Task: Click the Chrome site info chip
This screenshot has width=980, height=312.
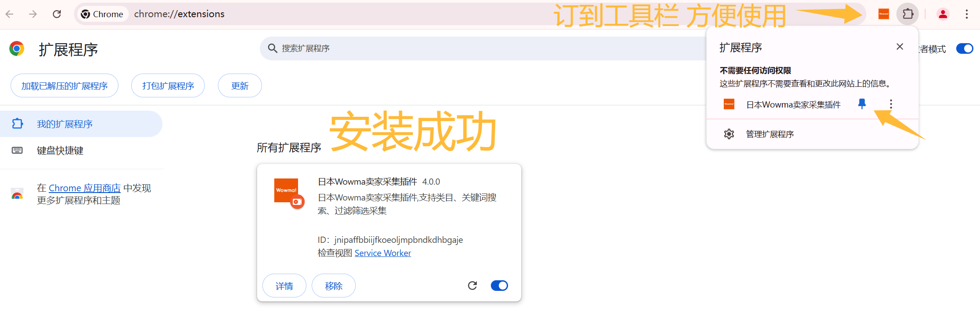Action: [103, 14]
